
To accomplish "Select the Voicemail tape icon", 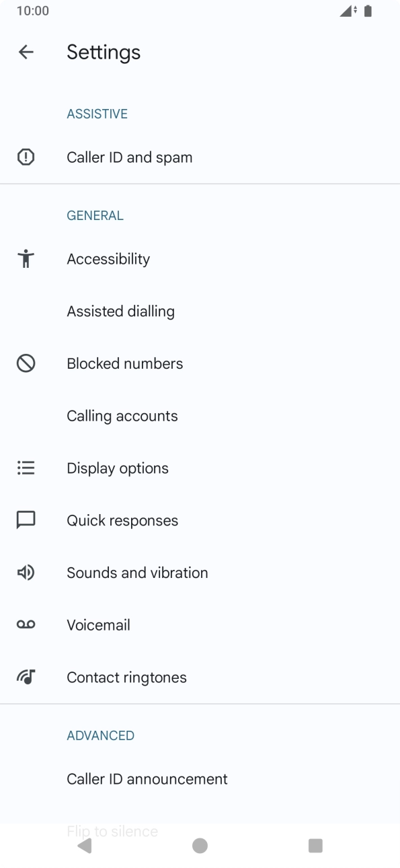I will [26, 624].
